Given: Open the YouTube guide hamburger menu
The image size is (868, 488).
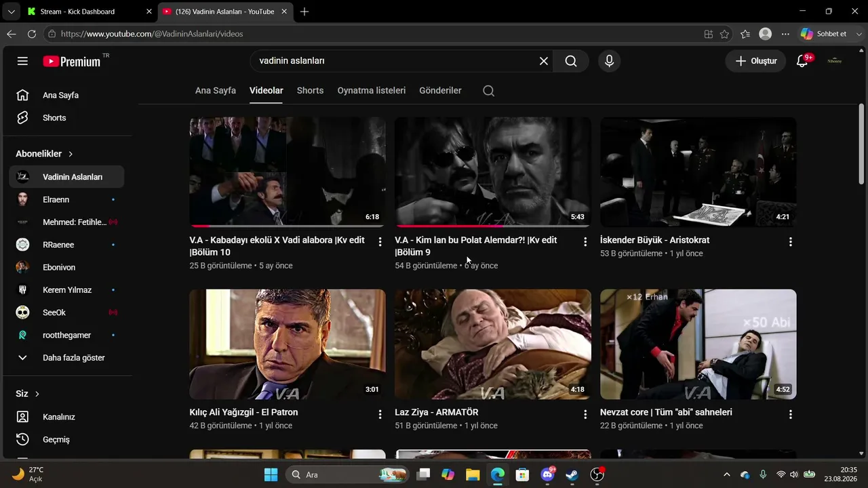Looking at the screenshot, I should pos(22,61).
